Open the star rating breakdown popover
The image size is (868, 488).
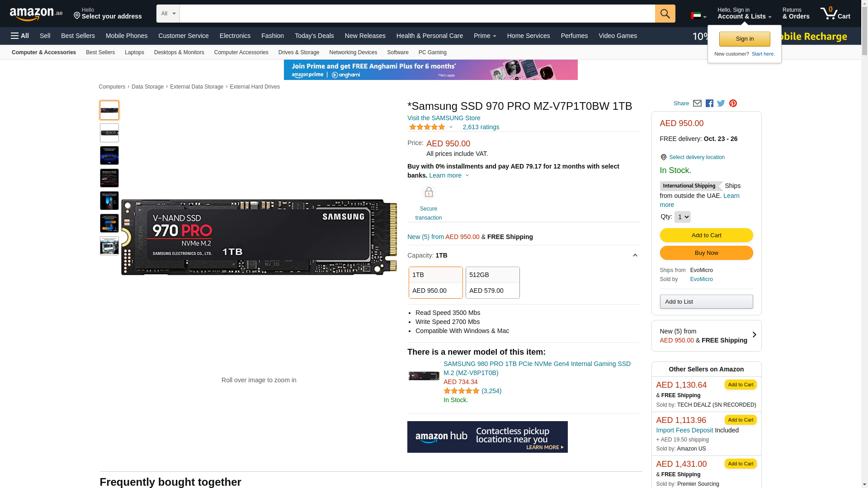(431, 127)
